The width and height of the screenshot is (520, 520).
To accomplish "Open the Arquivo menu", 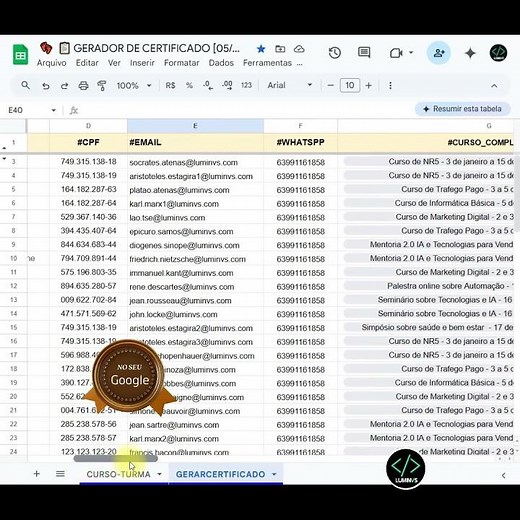I will (x=51, y=63).
